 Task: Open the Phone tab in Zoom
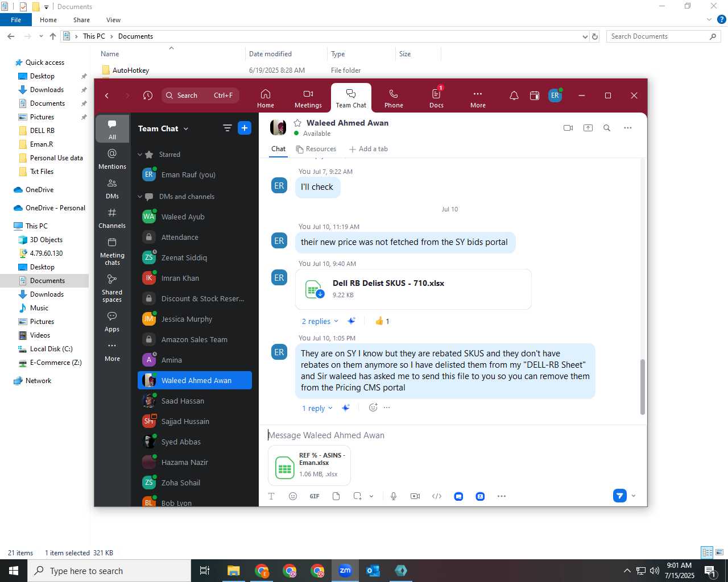point(394,98)
